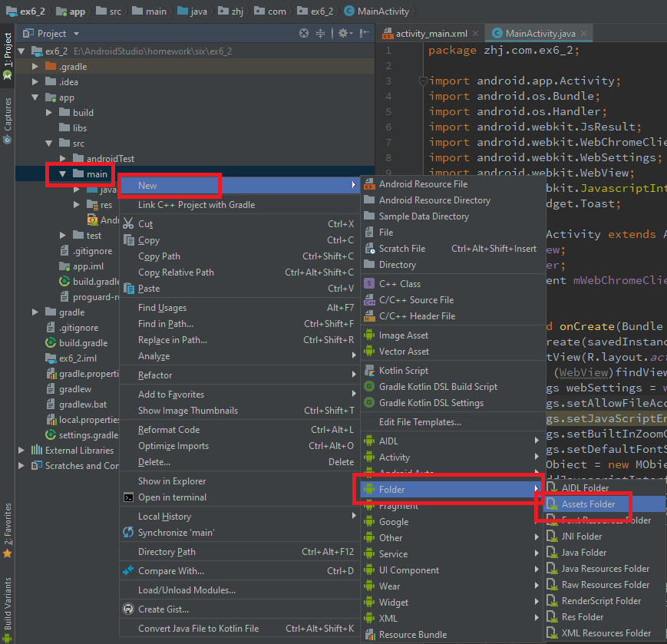Click the JNI Folder icon
This screenshot has width=667, height=644.
pos(552,537)
